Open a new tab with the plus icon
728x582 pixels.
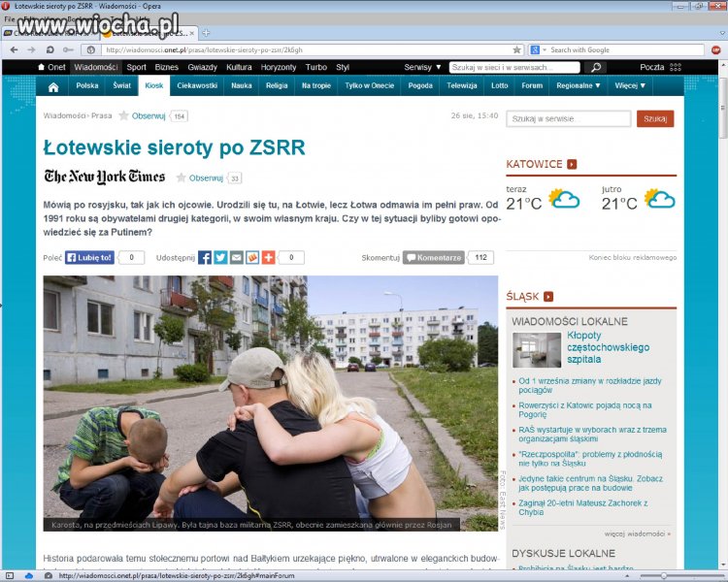point(206,32)
